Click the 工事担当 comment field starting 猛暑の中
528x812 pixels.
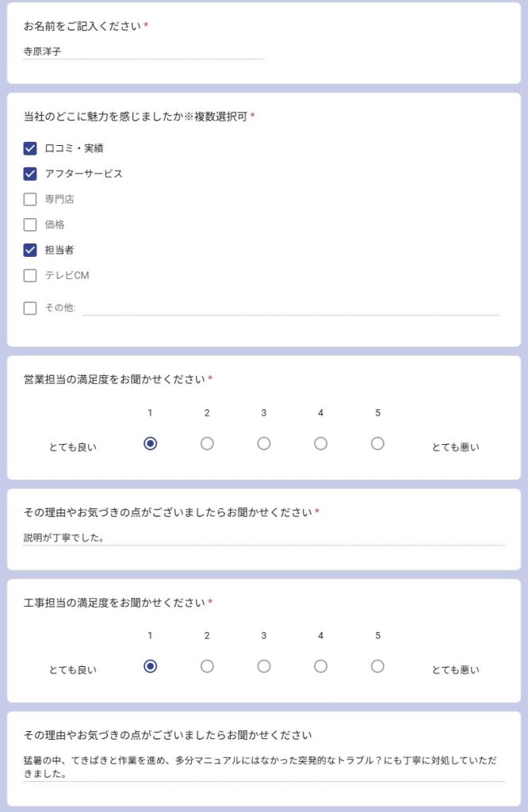264,768
